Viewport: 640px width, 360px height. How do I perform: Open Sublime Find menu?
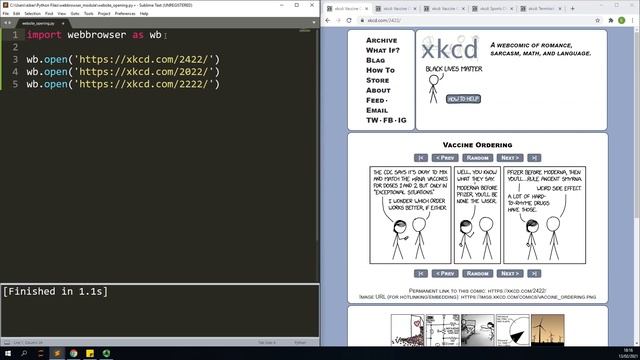tap(49, 13)
